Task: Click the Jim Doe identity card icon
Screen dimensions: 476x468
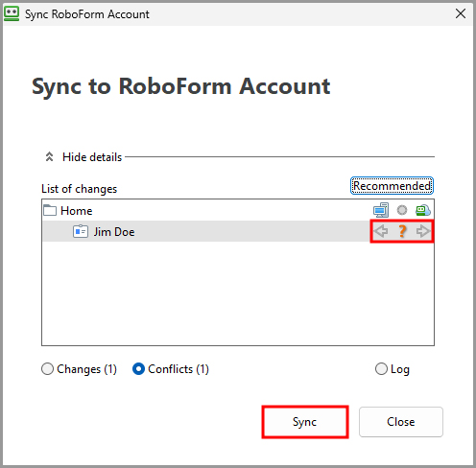Action: [81, 231]
